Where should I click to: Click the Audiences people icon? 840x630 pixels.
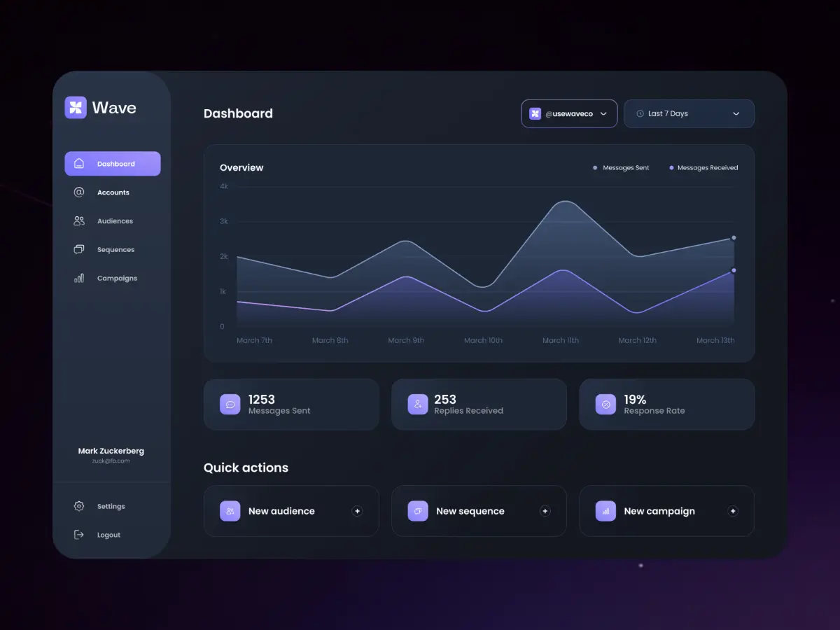[79, 221]
